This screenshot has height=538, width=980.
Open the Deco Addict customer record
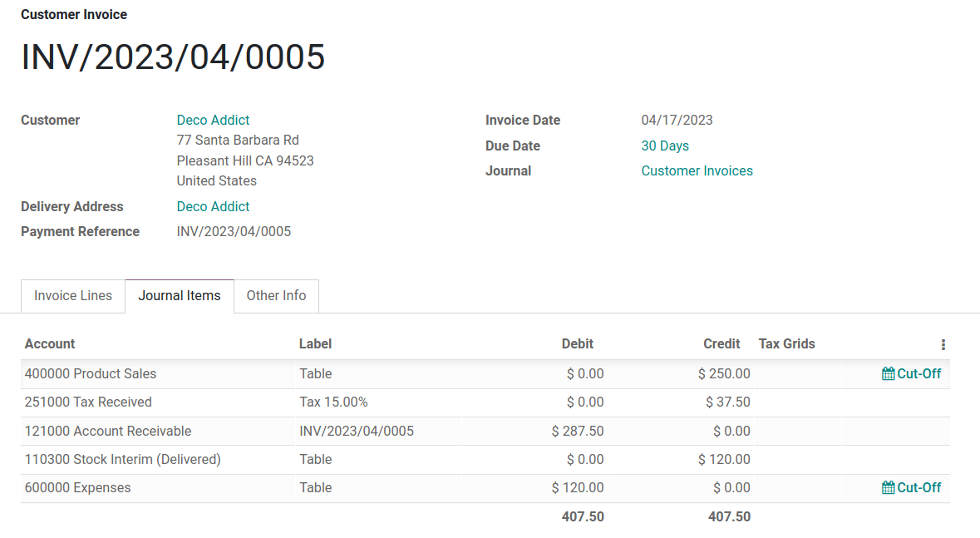[x=213, y=120]
